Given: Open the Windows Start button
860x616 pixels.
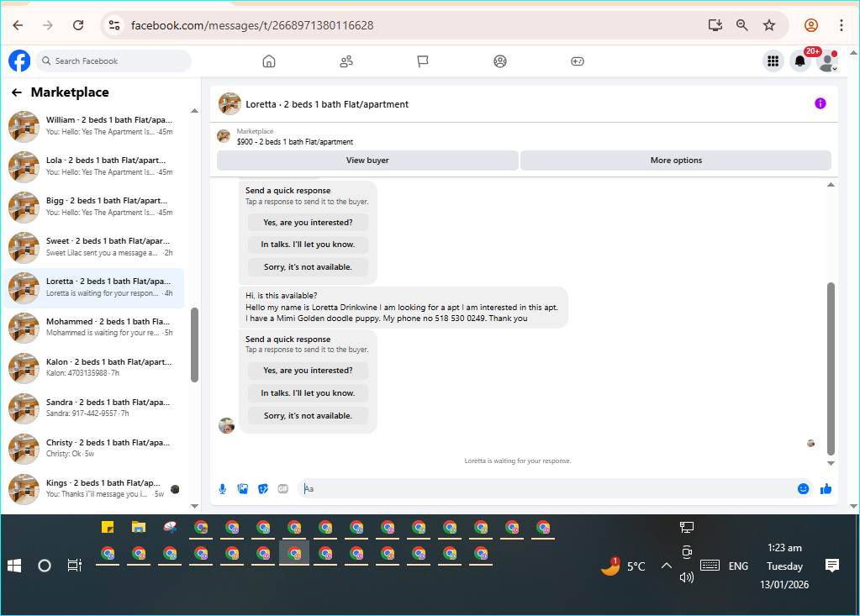Looking at the screenshot, I should 15,566.
